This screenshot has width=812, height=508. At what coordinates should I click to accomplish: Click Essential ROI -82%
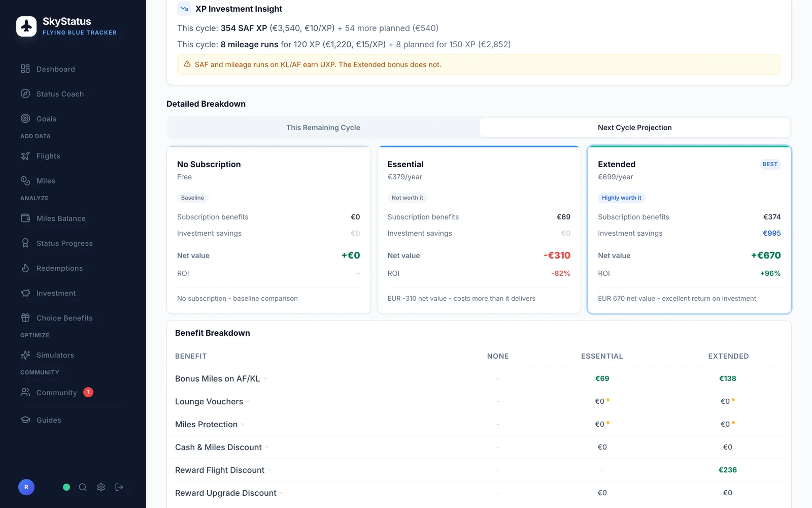point(561,273)
